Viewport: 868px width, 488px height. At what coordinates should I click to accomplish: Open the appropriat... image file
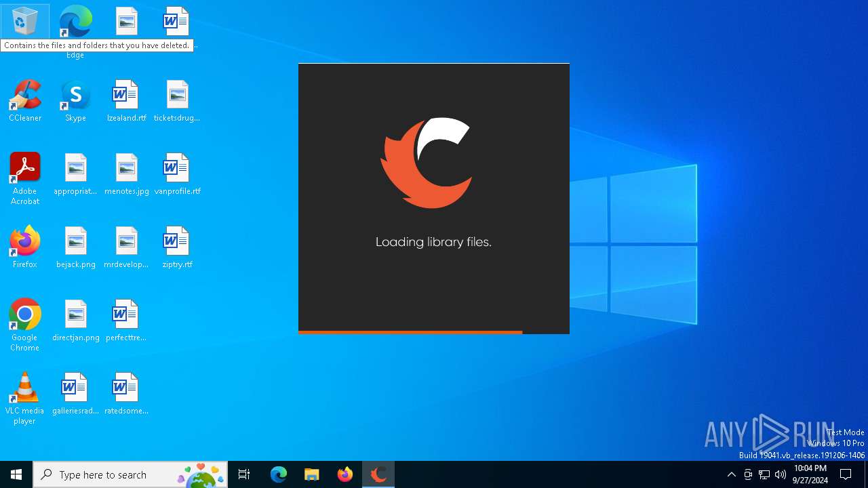[75, 174]
